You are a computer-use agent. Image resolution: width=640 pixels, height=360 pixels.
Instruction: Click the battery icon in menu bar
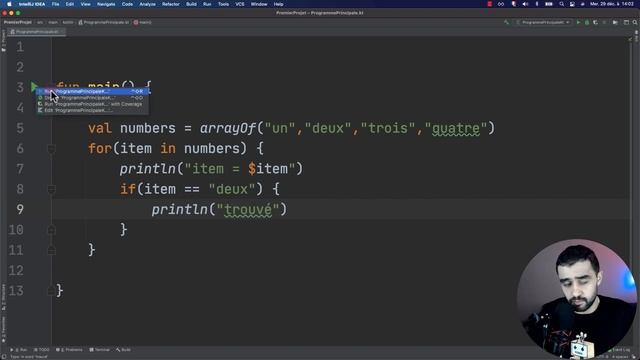coord(549,4)
